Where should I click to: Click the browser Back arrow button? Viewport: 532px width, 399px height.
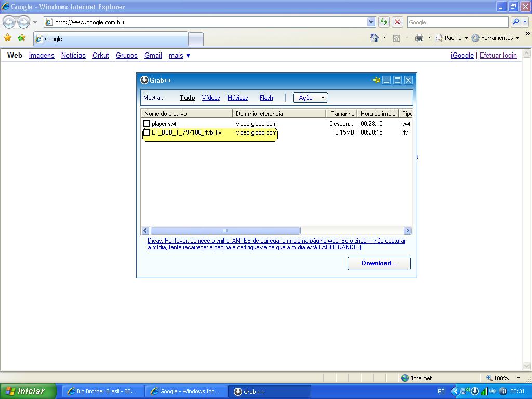(9, 22)
